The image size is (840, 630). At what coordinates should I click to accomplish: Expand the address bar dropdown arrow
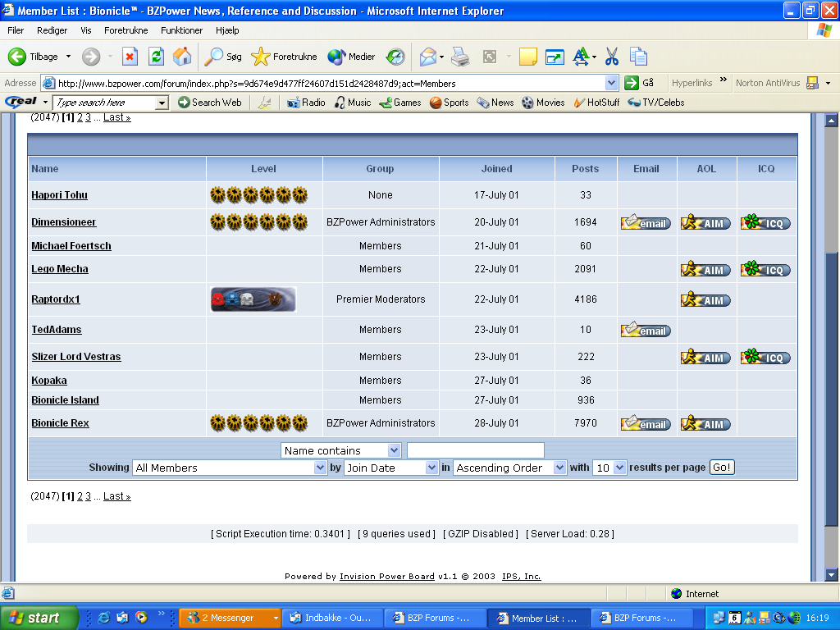611,83
